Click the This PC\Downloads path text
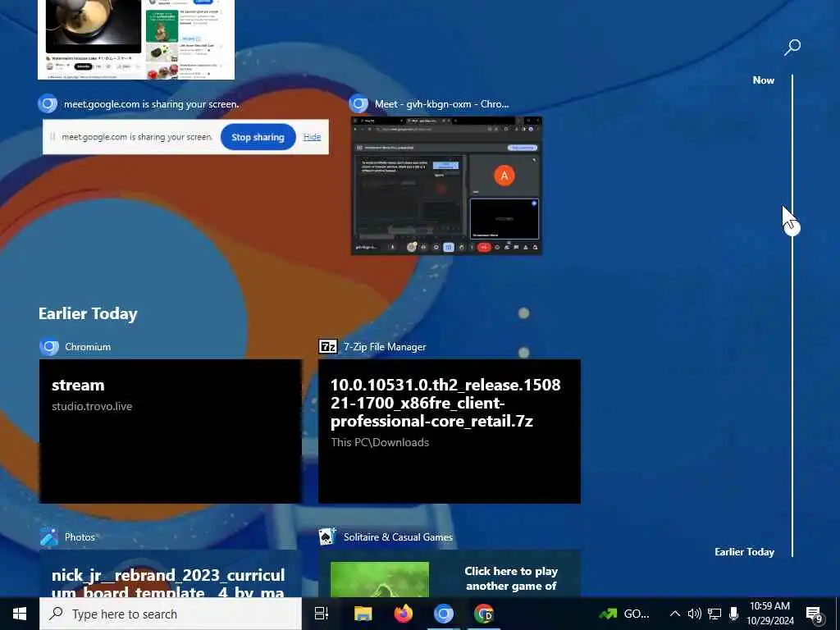 click(x=380, y=442)
